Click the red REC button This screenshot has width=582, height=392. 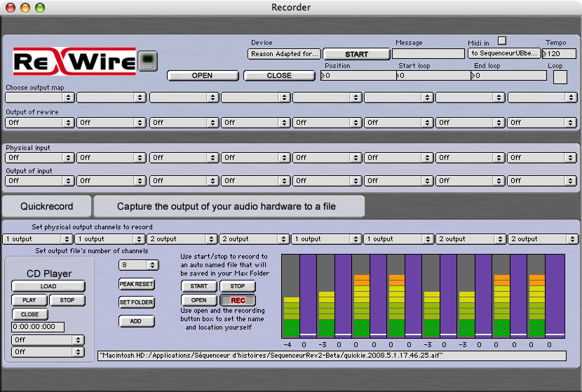(x=238, y=300)
